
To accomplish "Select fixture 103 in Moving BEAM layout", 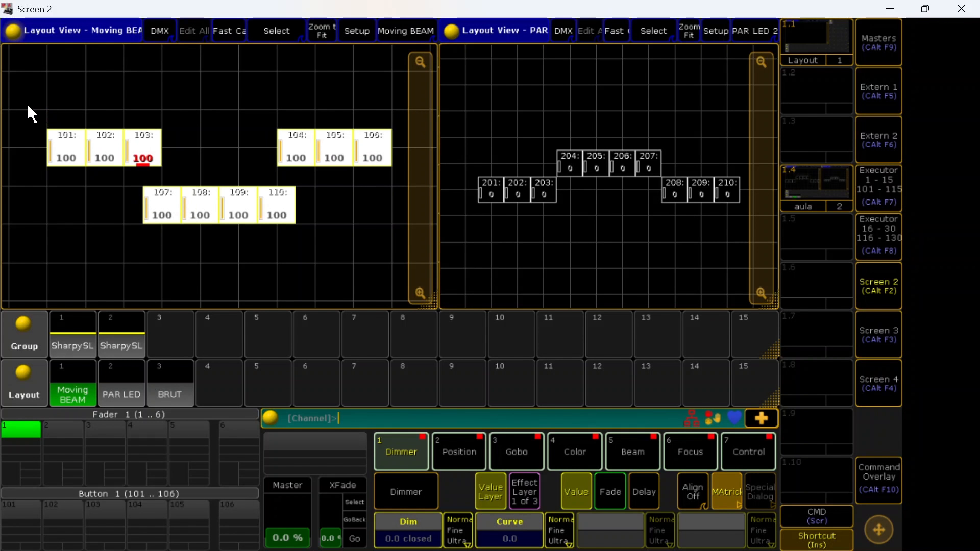I will [143, 147].
